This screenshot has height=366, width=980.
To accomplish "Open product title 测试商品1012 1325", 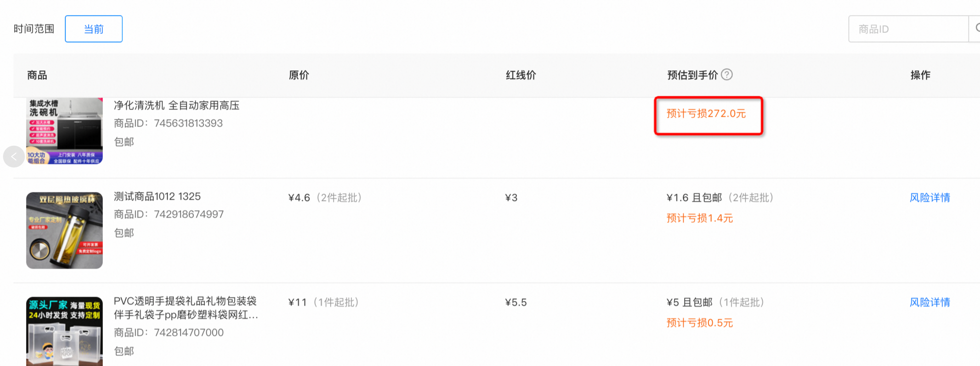I will 157,196.
